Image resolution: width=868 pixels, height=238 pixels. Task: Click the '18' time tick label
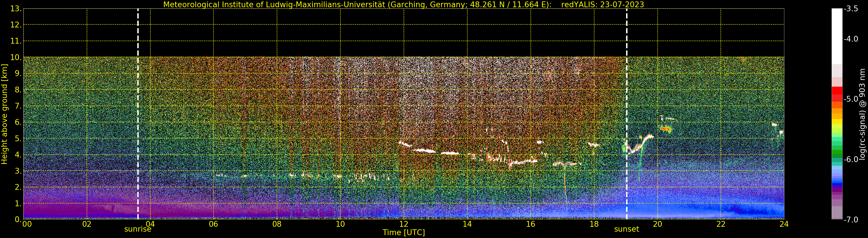[594, 224]
